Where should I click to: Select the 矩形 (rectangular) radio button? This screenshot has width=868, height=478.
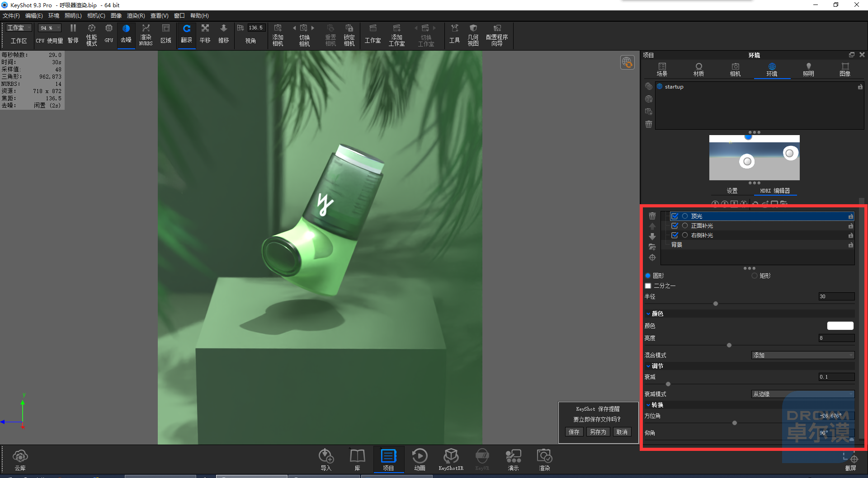click(755, 276)
